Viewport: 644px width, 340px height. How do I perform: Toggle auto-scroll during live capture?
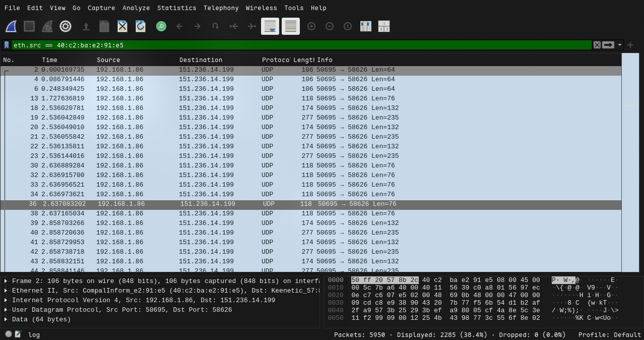click(x=270, y=26)
